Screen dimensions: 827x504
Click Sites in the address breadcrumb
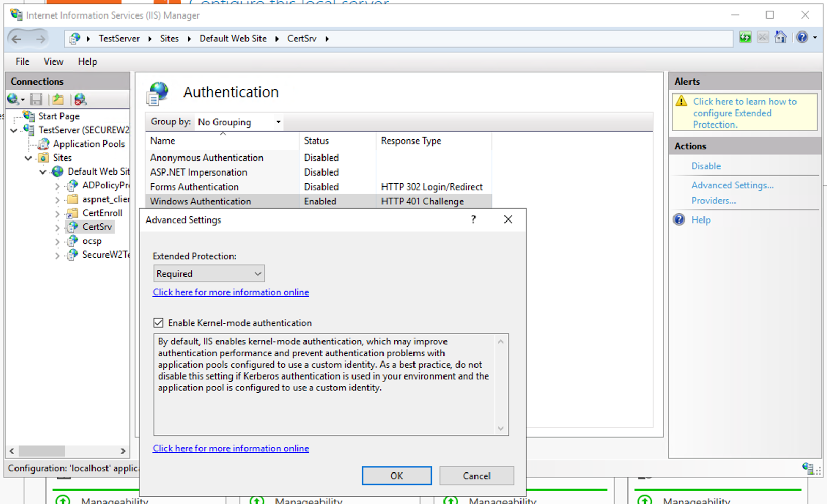tap(169, 39)
